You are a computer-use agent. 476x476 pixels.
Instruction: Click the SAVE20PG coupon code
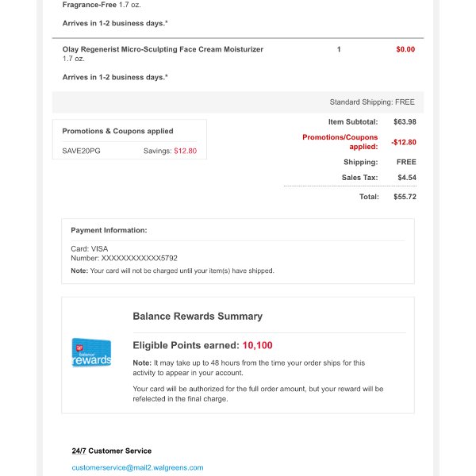81,151
